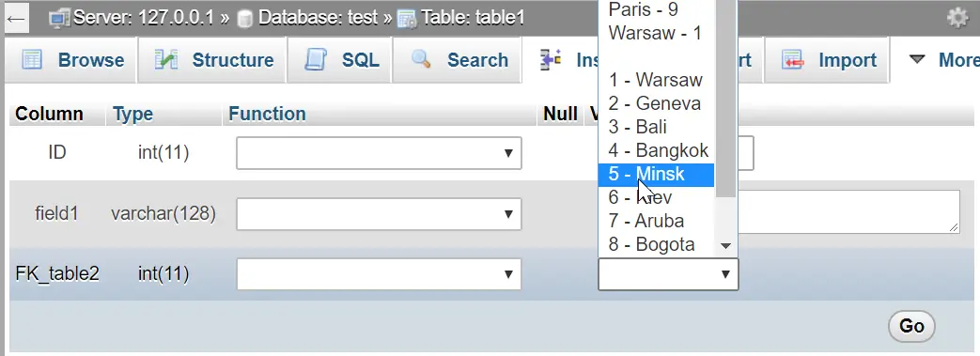Open the Structure tab
980x356 pixels.
coord(212,60)
